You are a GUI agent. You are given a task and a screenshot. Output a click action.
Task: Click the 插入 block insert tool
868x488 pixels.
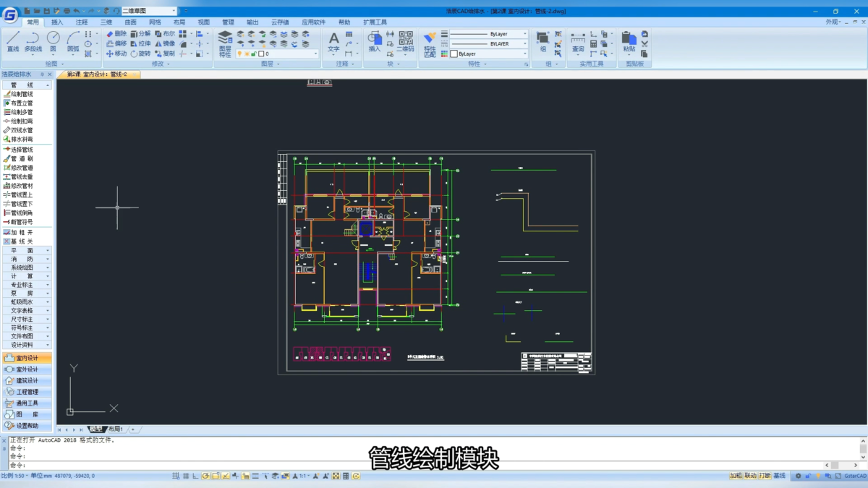[375, 43]
